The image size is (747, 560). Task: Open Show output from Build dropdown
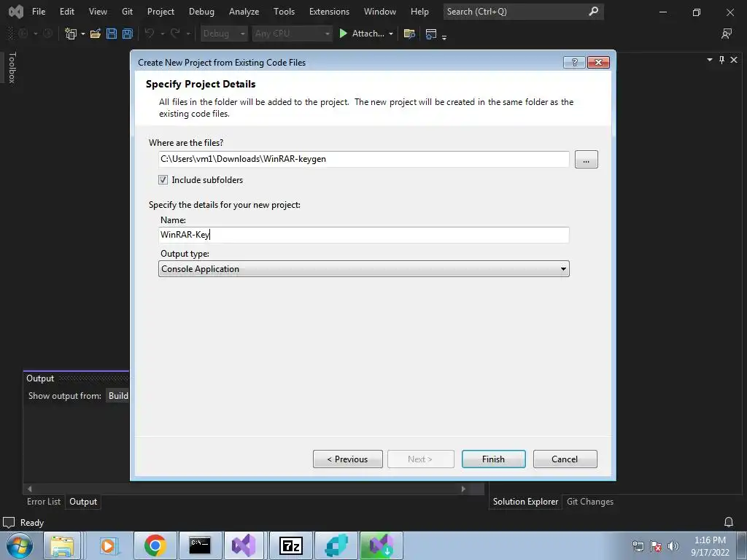pos(118,396)
